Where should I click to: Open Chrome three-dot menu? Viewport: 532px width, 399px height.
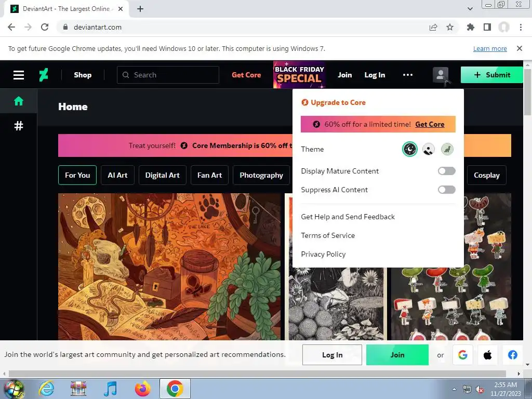coord(521,27)
